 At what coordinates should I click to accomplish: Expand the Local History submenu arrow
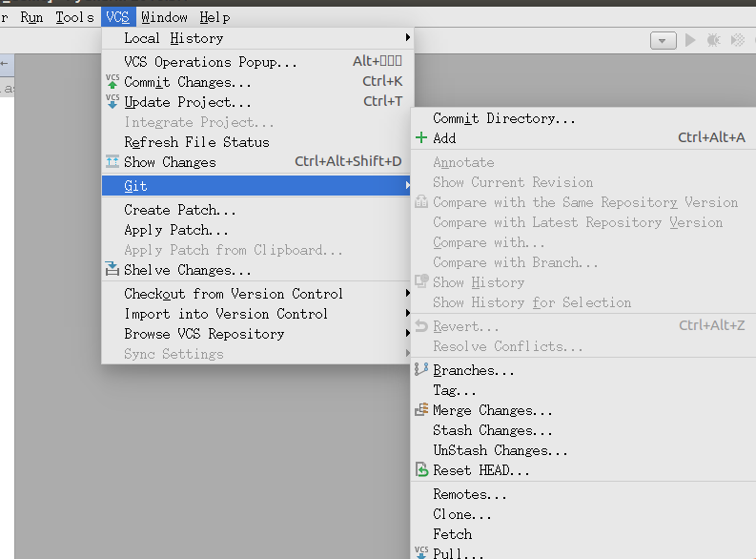408,37
